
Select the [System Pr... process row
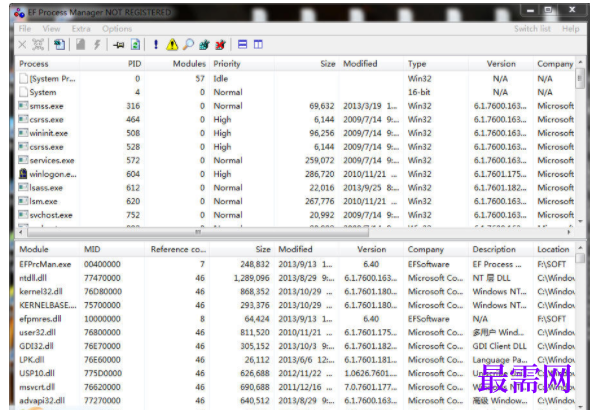(x=295, y=79)
